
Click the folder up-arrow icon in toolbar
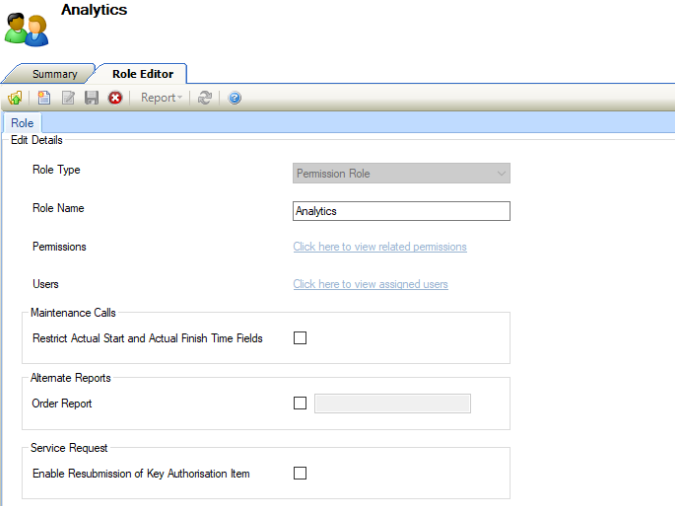[15, 98]
